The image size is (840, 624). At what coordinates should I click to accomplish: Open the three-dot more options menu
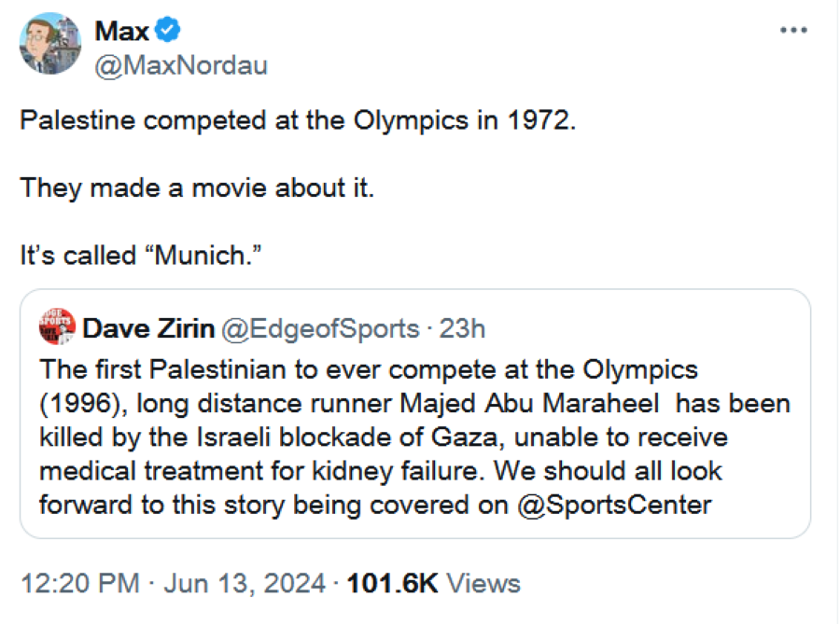click(x=792, y=30)
